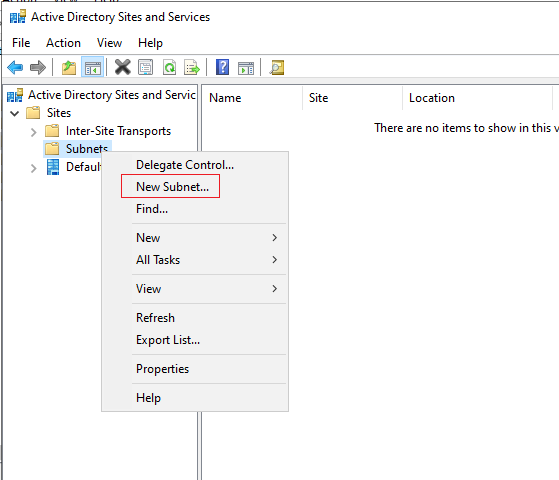Open the Action menu
The height and width of the screenshot is (480, 559).
(63, 43)
